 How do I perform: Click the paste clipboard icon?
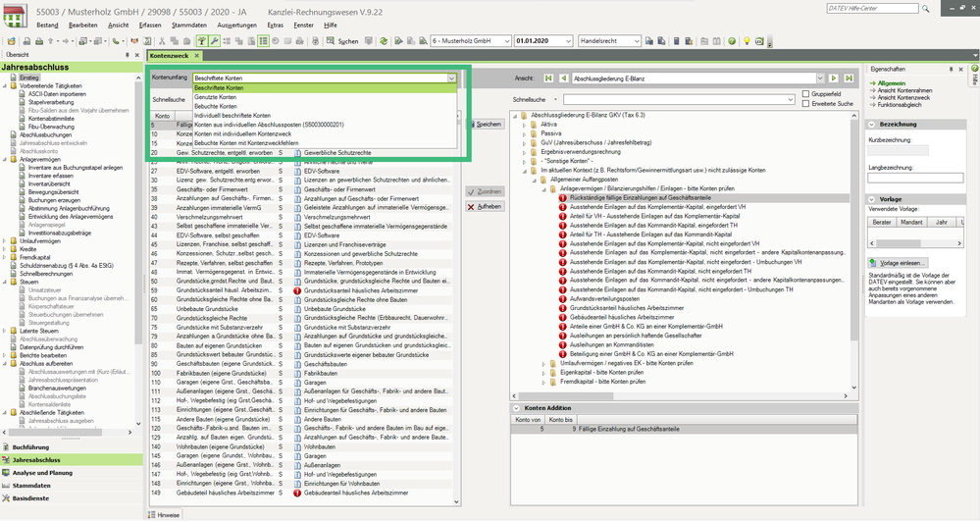pyautogui.click(x=186, y=41)
